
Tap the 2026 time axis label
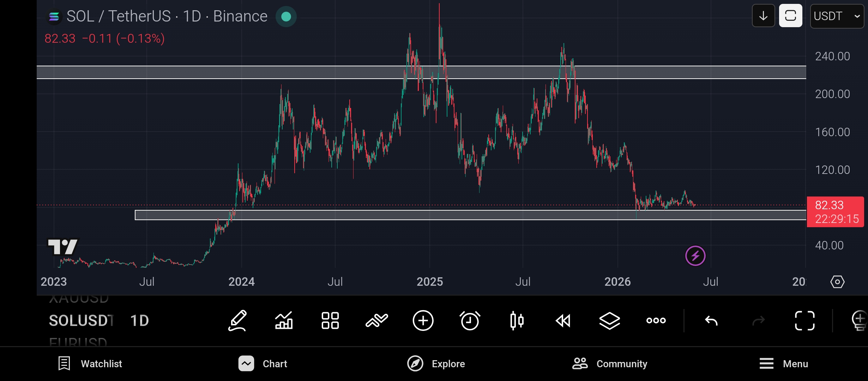tap(618, 282)
